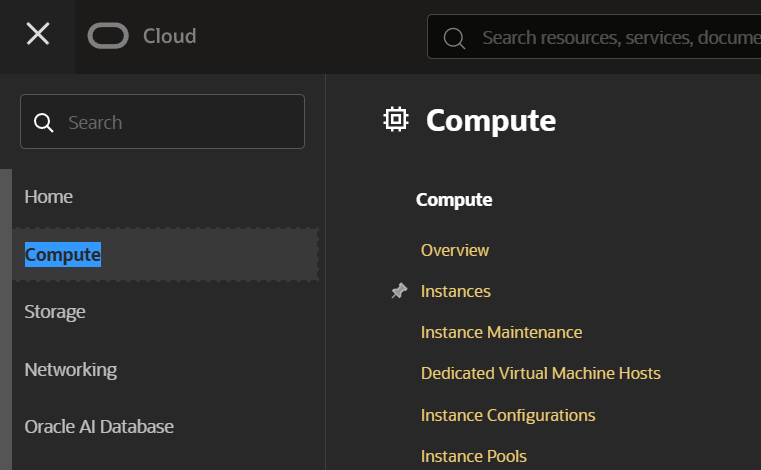Viewport: 761px width, 470px height.
Task: Click the magnifier icon in the top search bar
Action: [x=454, y=38]
